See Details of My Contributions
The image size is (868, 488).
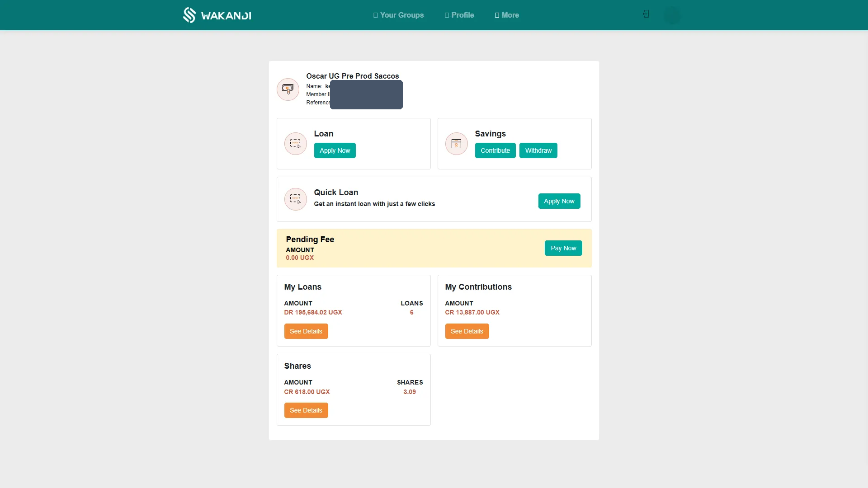pos(467,331)
